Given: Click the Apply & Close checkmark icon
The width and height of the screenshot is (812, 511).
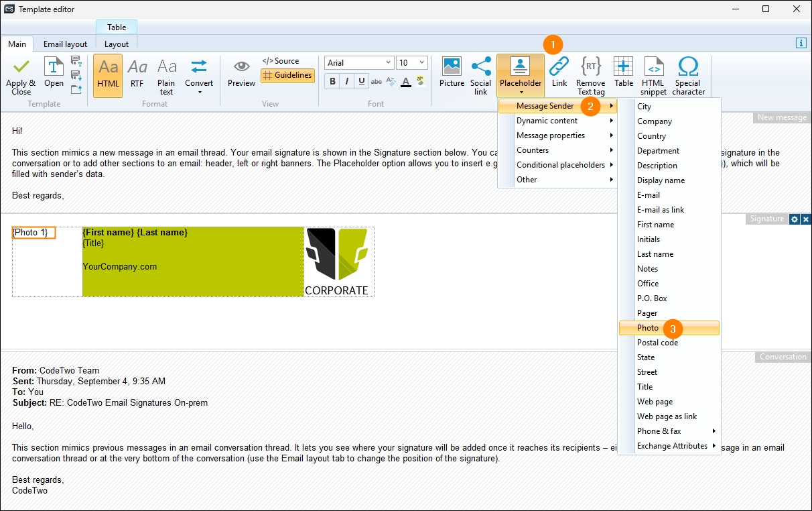Looking at the screenshot, I should coord(21,67).
